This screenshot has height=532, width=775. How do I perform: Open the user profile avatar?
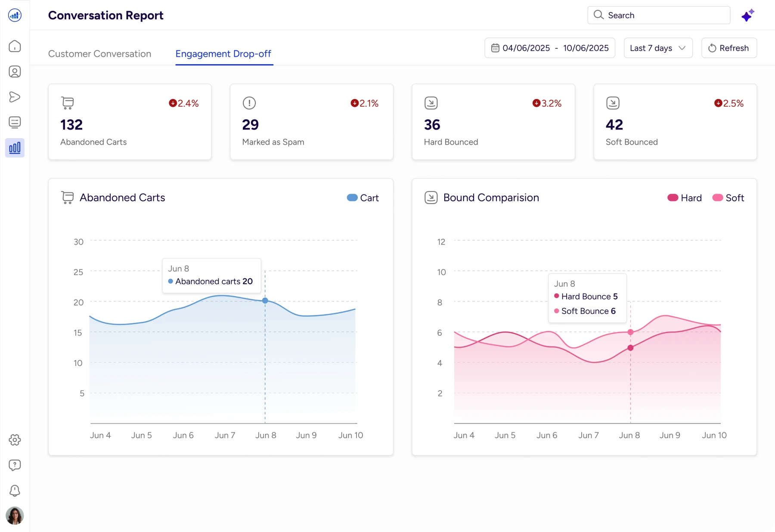(x=15, y=515)
